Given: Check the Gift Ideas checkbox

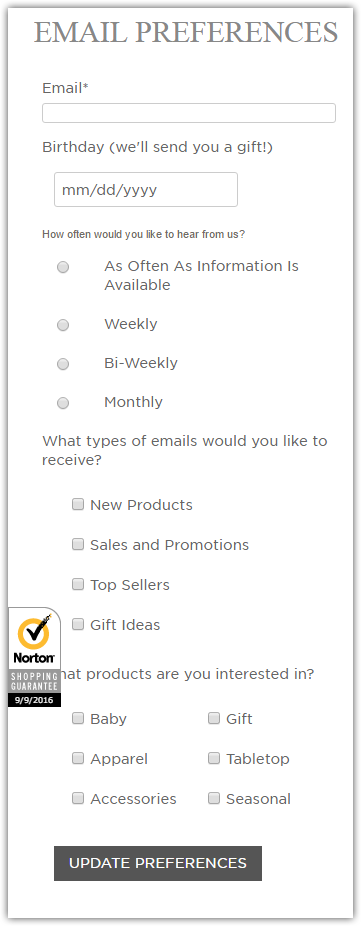Looking at the screenshot, I should tap(78, 624).
